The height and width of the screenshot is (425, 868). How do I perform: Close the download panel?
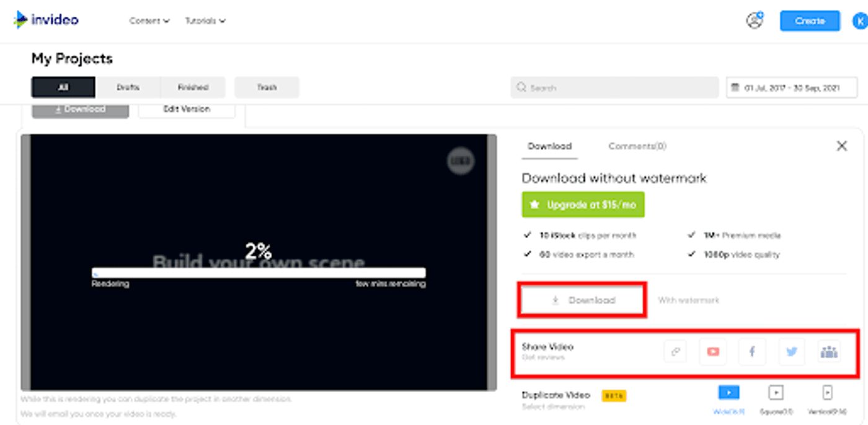click(x=841, y=146)
